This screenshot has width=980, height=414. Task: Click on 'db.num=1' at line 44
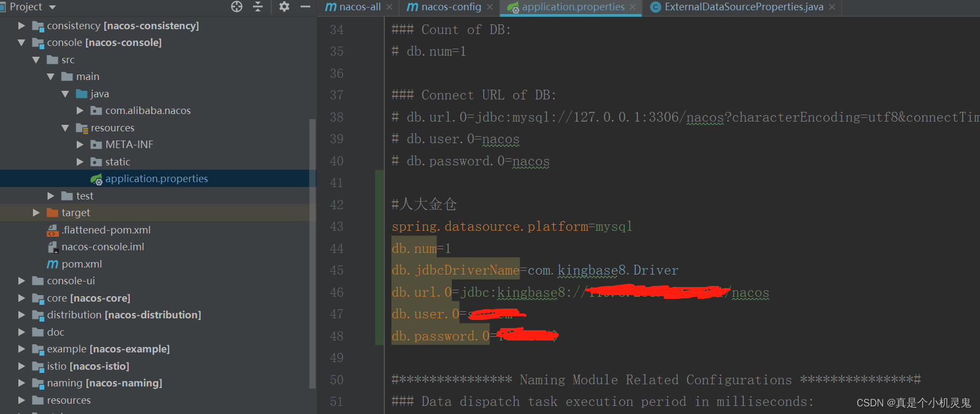421,249
